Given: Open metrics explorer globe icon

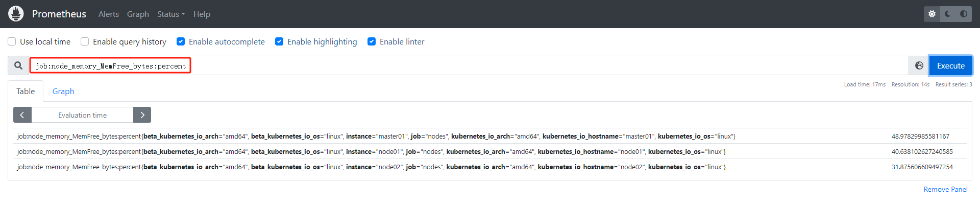Looking at the screenshot, I should pyautogui.click(x=919, y=65).
